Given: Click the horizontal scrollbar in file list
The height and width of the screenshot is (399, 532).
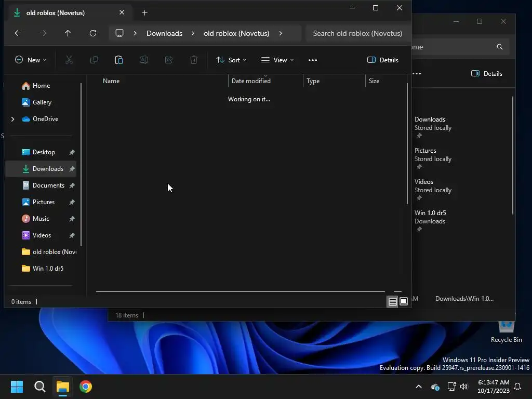Looking at the screenshot, I should tap(240, 291).
